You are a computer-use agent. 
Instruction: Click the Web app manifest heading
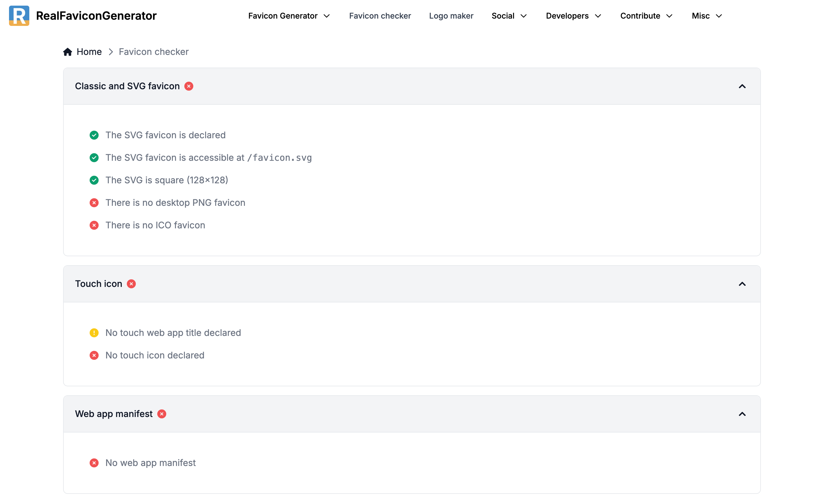[114, 414]
